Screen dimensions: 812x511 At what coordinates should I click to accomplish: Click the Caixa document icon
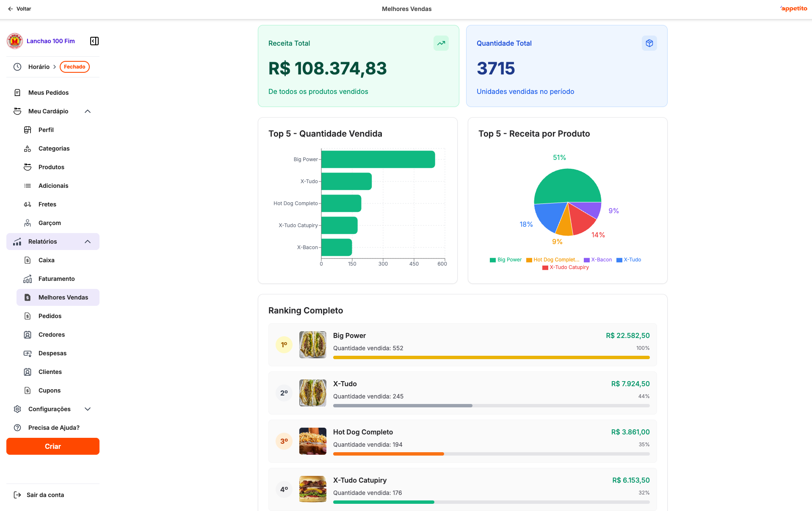tap(28, 260)
